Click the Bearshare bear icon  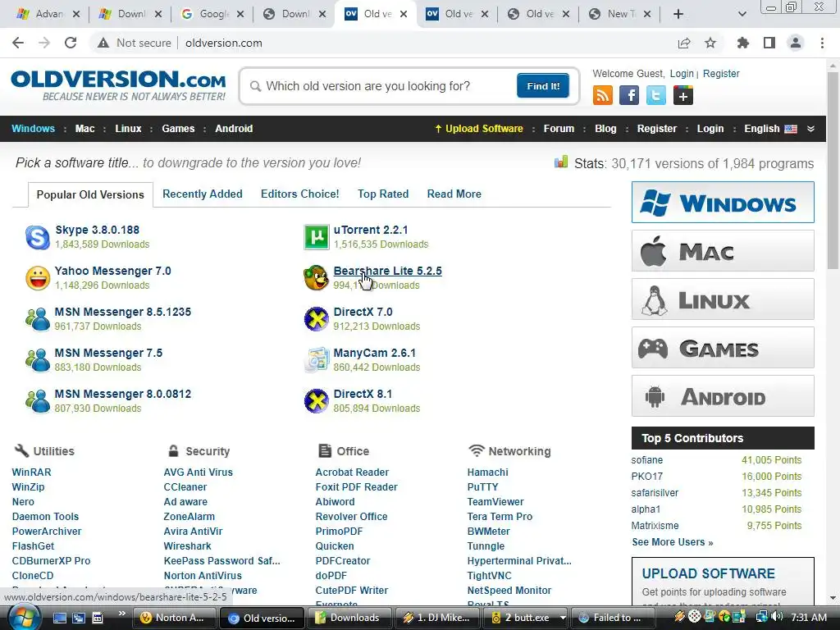(x=316, y=278)
